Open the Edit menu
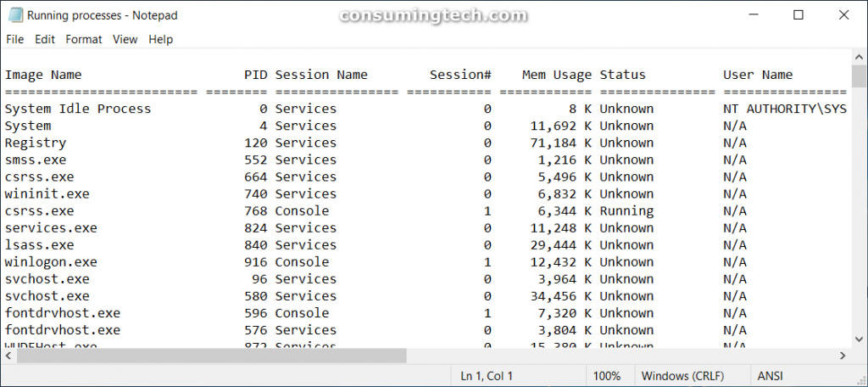The height and width of the screenshot is (387, 868). [45, 39]
